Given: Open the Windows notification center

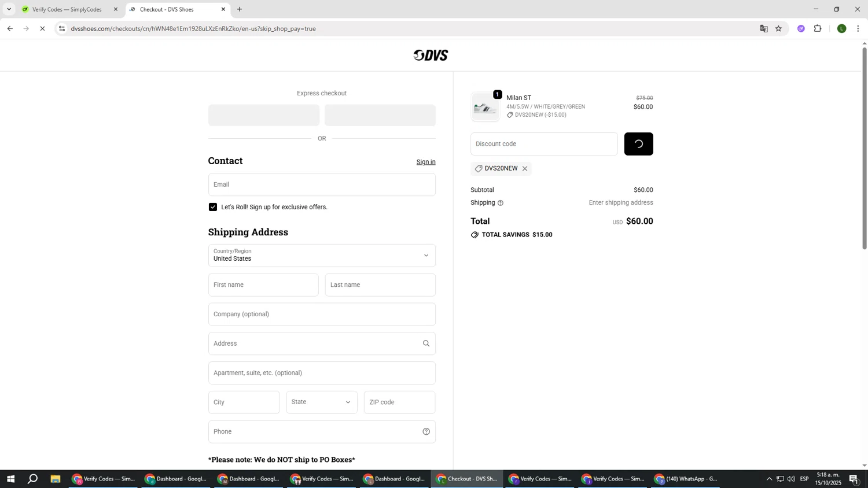Looking at the screenshot, I should tap(854, 479).
